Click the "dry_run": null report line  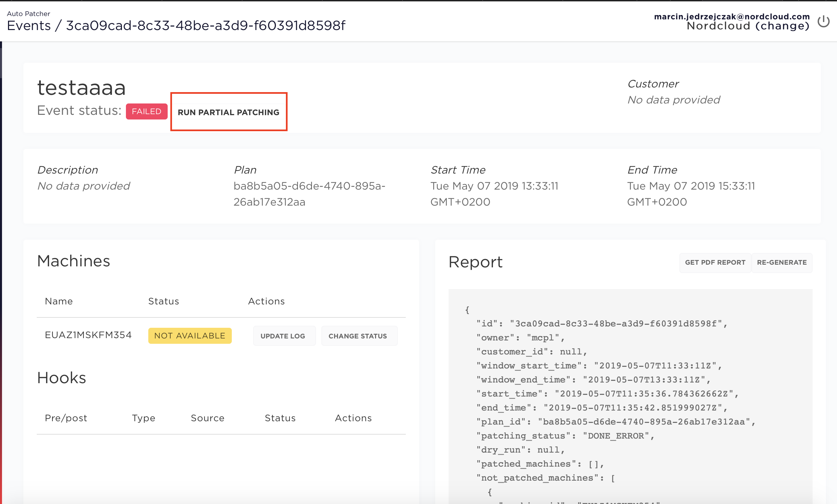coord(520,450)
